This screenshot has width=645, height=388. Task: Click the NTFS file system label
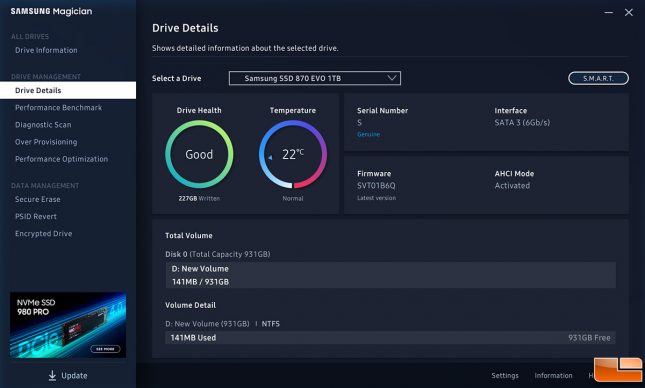click(x=271, y=324)
